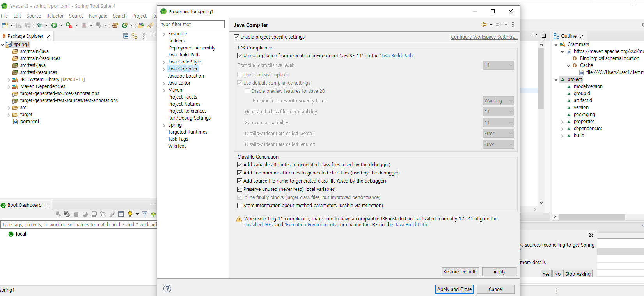The width and height of the screenshot is (644, 296).
Task: Click the New Java Package icon
Action: click(115, 25)
